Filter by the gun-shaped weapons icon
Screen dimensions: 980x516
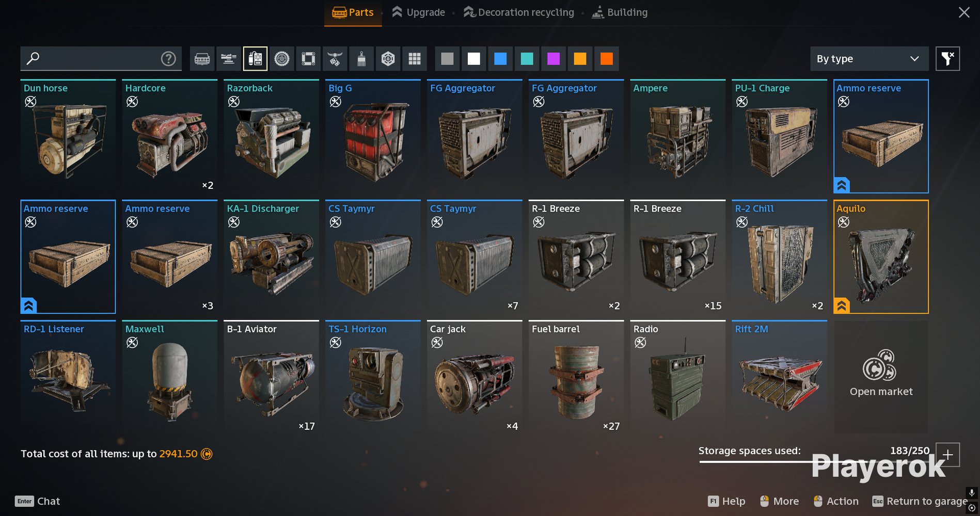(229, 59)
